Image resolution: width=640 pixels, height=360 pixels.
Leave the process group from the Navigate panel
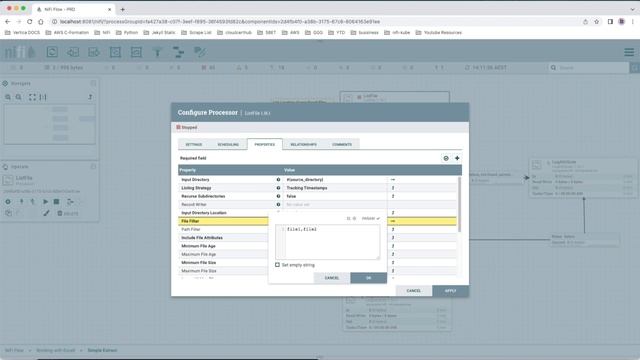pyautogui.click(x=90, y=97)
